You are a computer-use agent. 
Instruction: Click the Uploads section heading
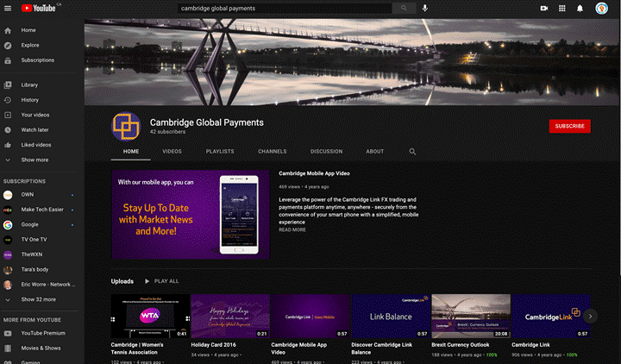122,281
